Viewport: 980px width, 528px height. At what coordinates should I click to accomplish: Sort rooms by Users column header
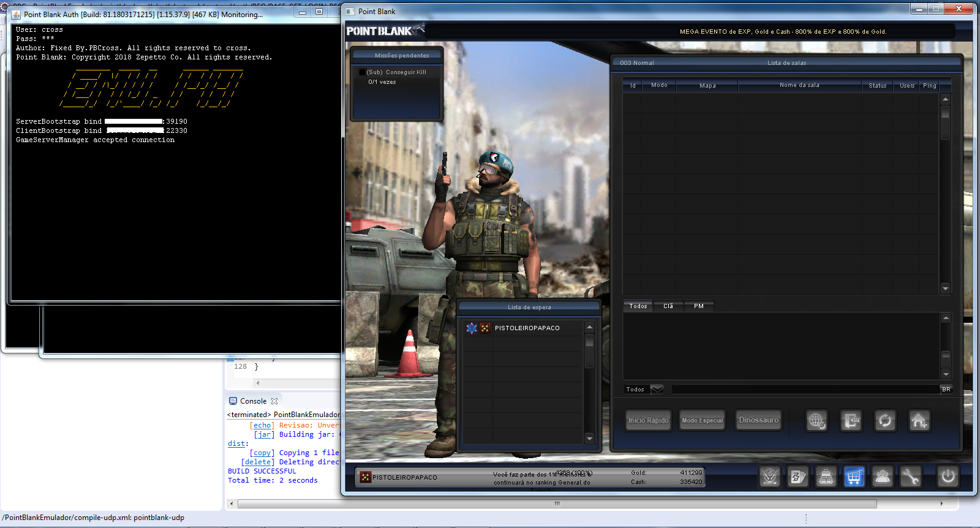tap(907, 85)
